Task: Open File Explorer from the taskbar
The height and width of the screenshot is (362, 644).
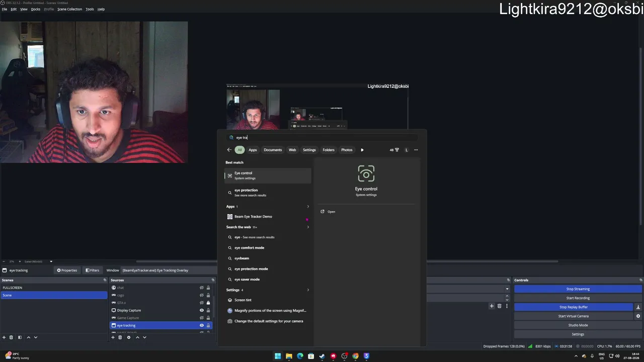Action: click(x=289, y=356)
